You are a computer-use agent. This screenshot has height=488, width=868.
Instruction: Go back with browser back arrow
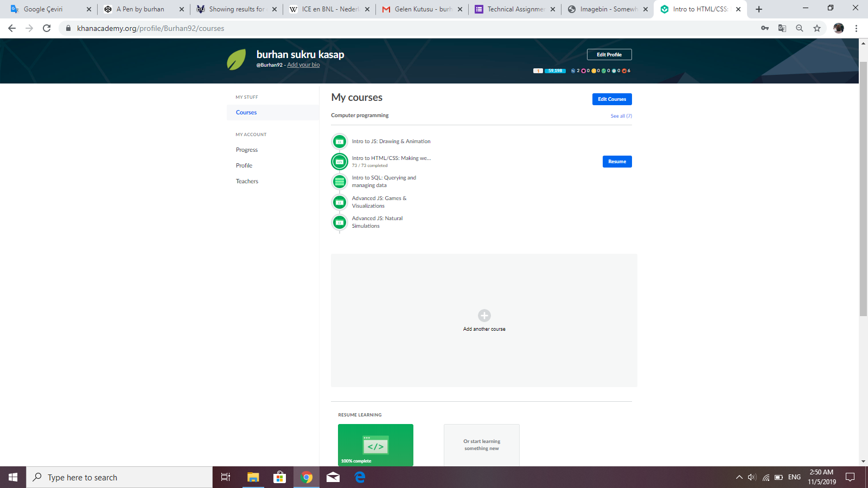12,28
